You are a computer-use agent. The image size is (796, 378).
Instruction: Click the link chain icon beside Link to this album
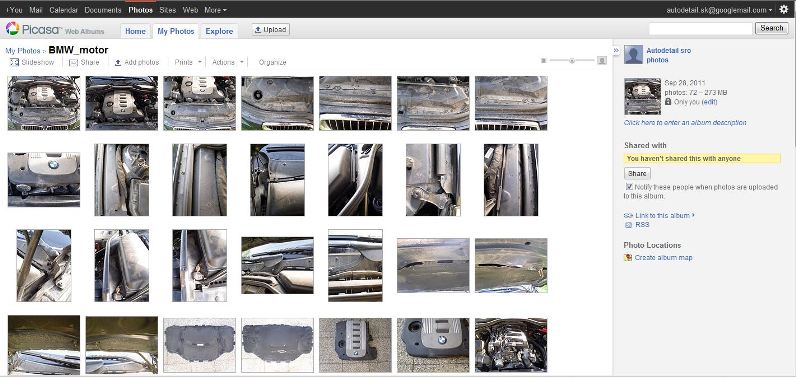628,216
